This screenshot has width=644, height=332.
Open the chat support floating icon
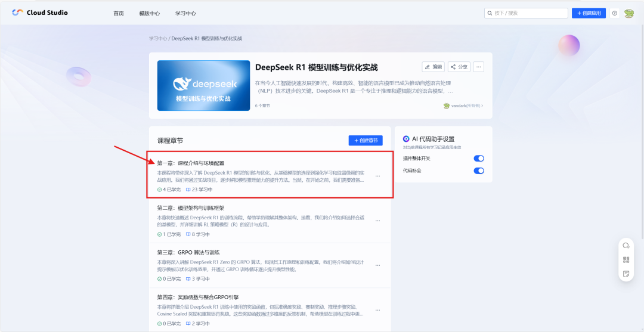click(626, 246)
